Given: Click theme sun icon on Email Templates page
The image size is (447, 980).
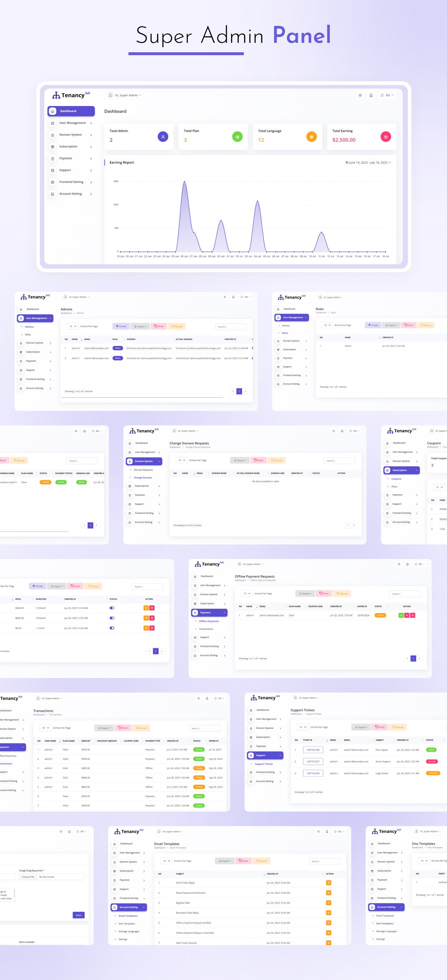Looking at the screenshot, I should [319, 831].
